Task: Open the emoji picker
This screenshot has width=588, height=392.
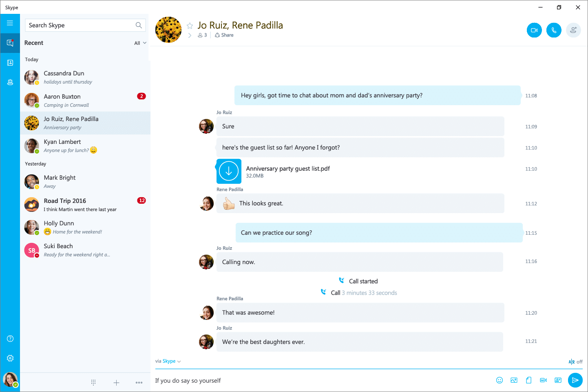Action: tap(500, 380)
